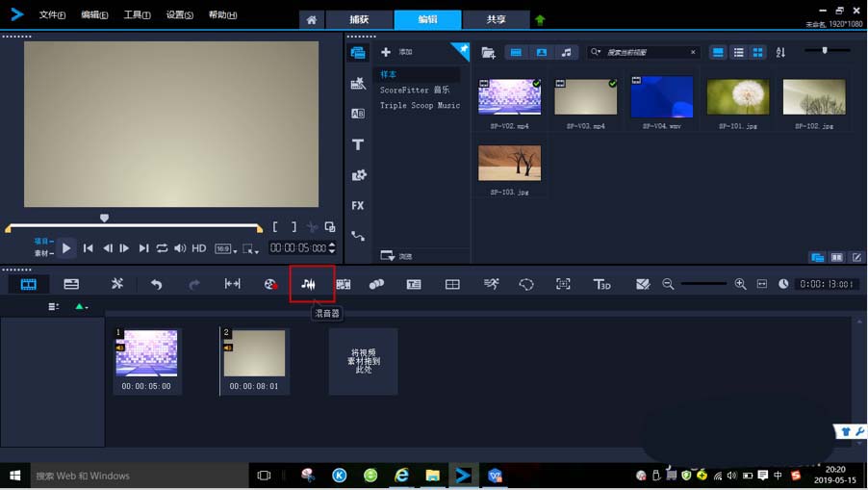Screen dimensions: 868x490
Task: Open the 编辑 menu in menu bar
Action: point(94,15)
